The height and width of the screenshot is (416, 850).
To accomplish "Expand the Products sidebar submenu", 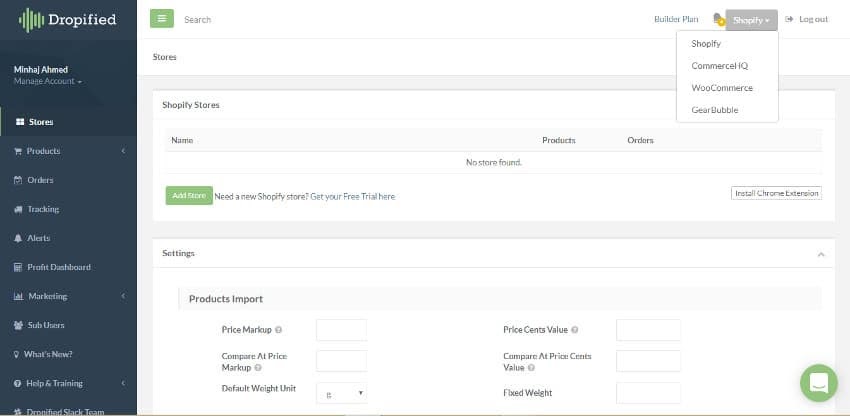I will tap(122, 151).
